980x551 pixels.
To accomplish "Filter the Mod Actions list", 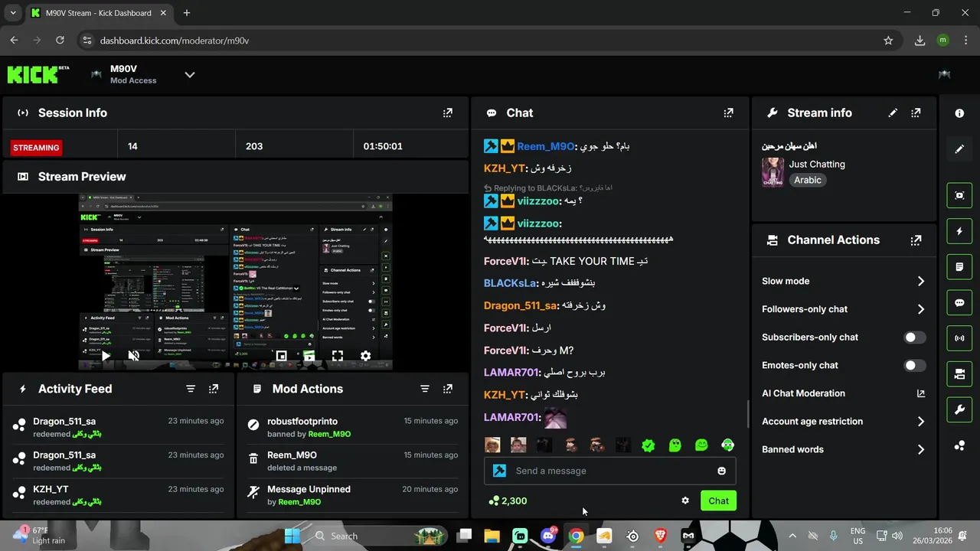I will (x=425, y=389).
